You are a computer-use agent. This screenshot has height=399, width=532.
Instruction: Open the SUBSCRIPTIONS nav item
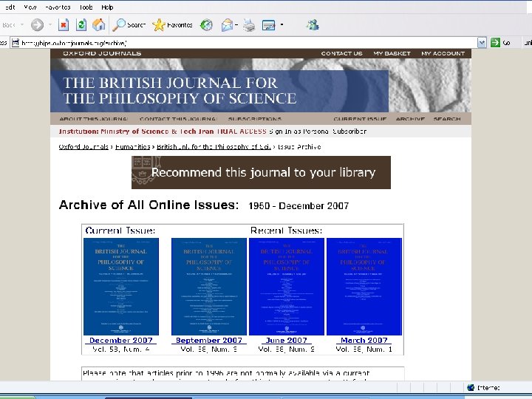pos(255,119)
